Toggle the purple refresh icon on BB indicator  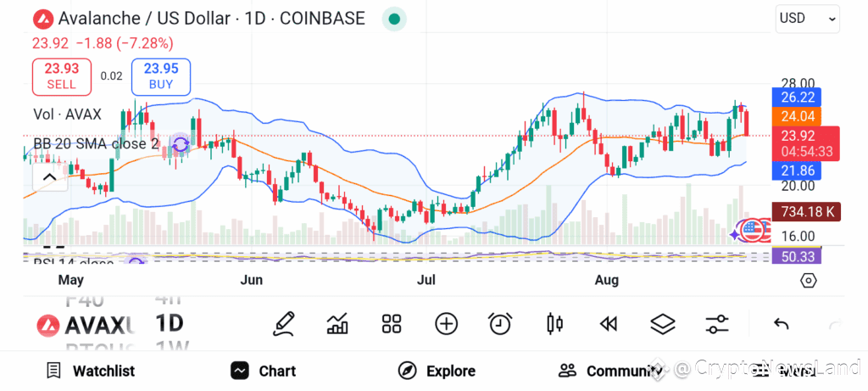point(181,145)
